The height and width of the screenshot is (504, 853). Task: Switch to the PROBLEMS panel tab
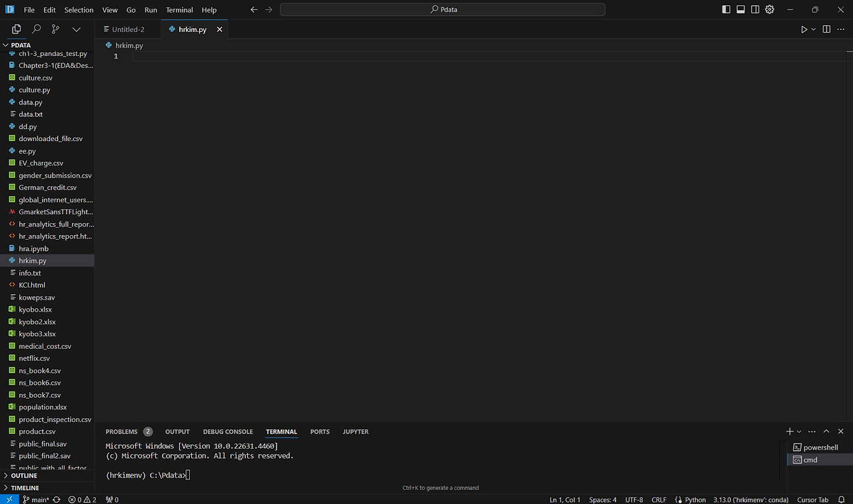[x=129, y=431]
